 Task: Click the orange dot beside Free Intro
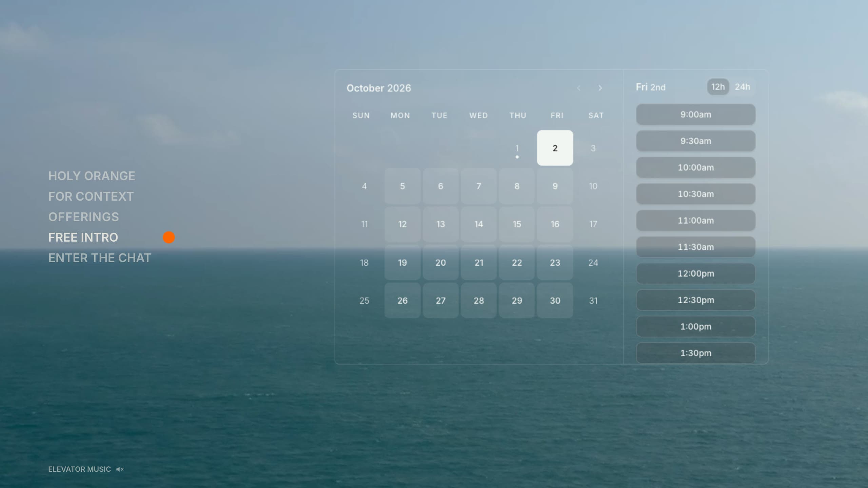coord(169,238)
